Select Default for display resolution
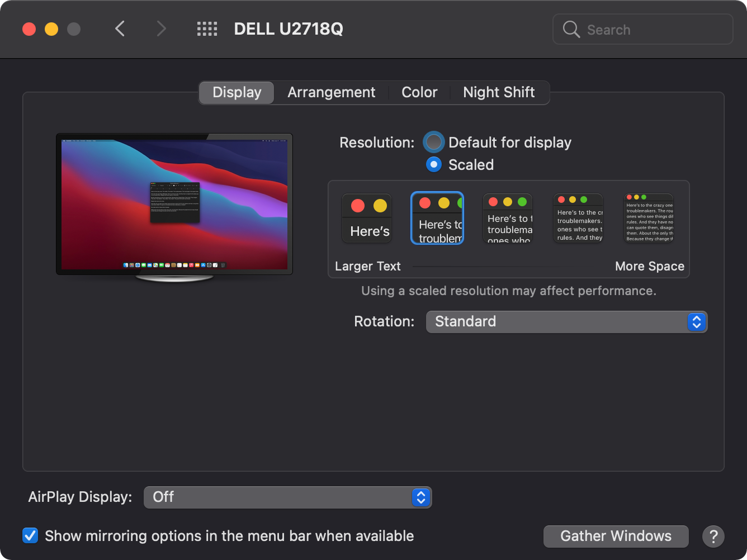The image size is (747, 560). click(x=433, y=142)
